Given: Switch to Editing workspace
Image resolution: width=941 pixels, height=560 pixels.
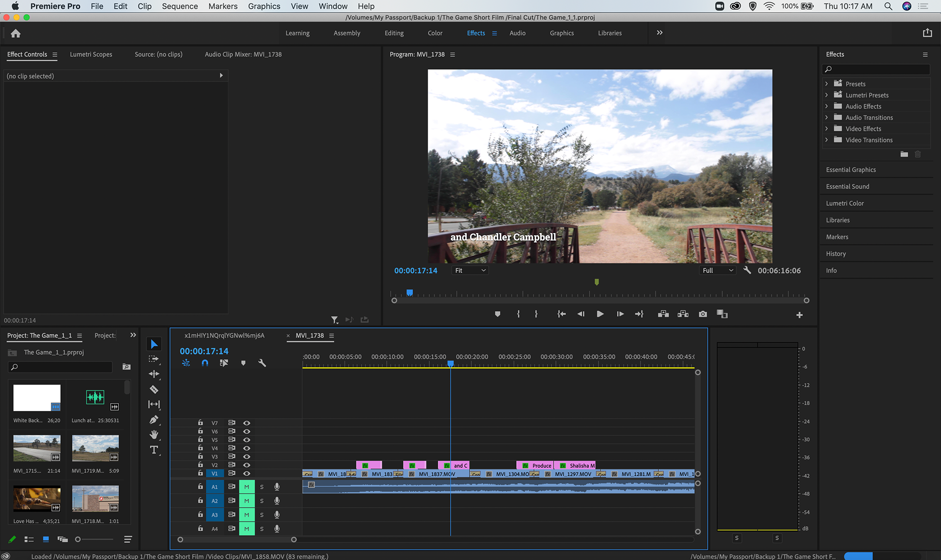Looking at the screenshot, I should point(394,33).
